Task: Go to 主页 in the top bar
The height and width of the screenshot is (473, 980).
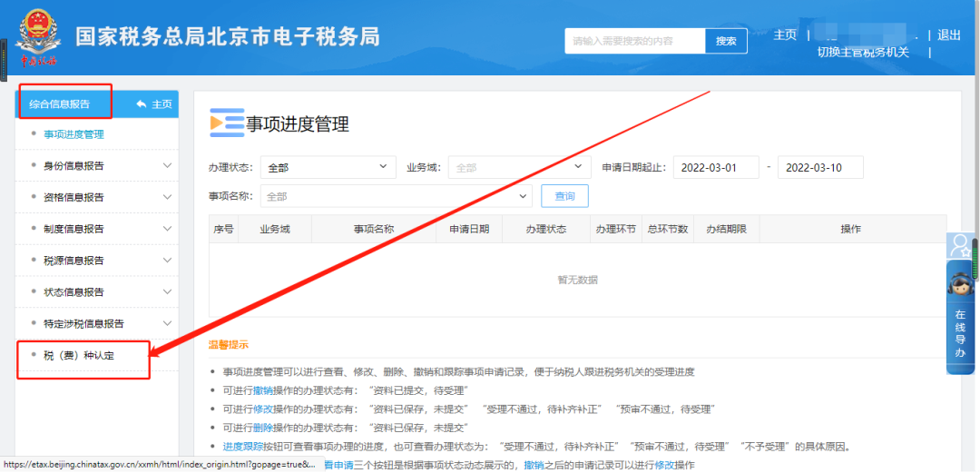Action: tap(785, 35)
